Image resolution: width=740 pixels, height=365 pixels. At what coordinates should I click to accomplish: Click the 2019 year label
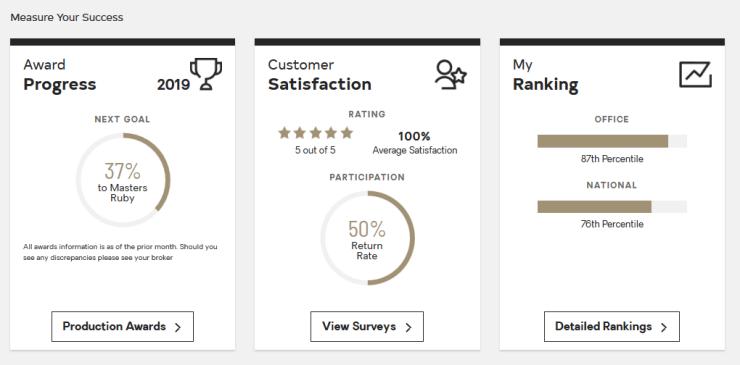[x=174, y=85]
